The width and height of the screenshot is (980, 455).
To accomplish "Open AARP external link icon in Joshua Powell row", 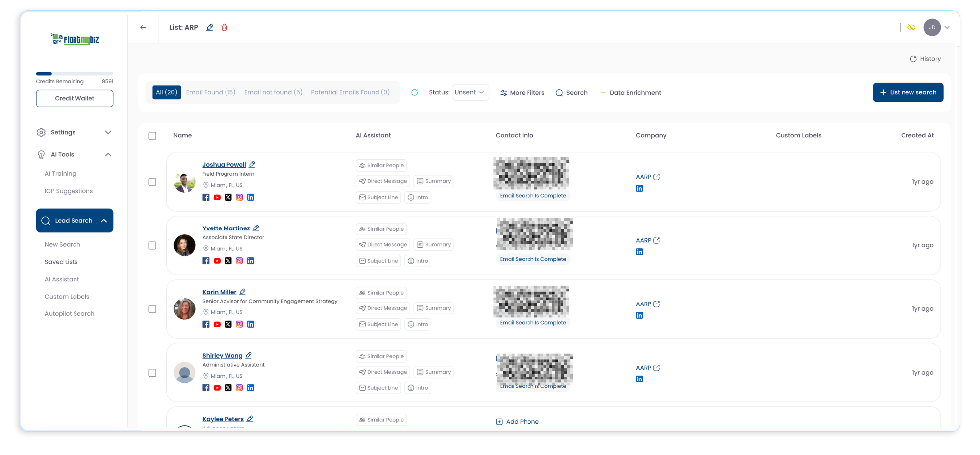I will click(657, 177).
